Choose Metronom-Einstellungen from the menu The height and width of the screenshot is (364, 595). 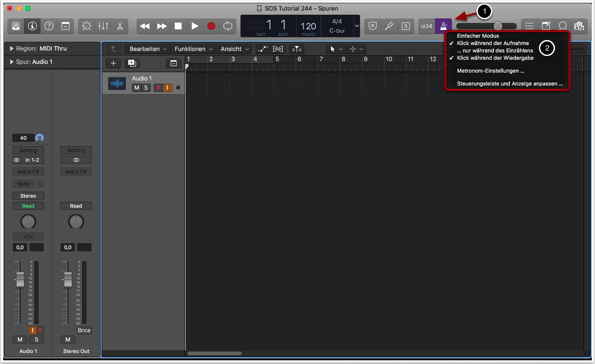(x=490, y=71)
